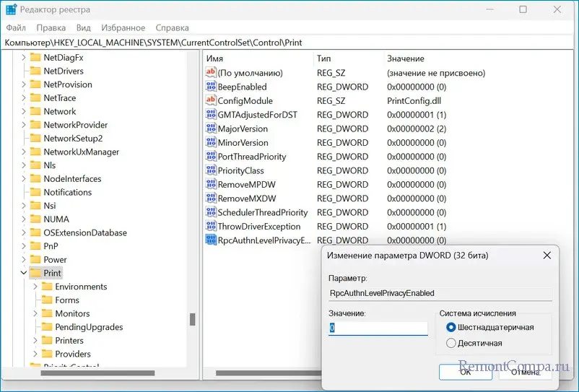Click the PriorityClass value icon
579x392 pixels.
tap(212, 170)
